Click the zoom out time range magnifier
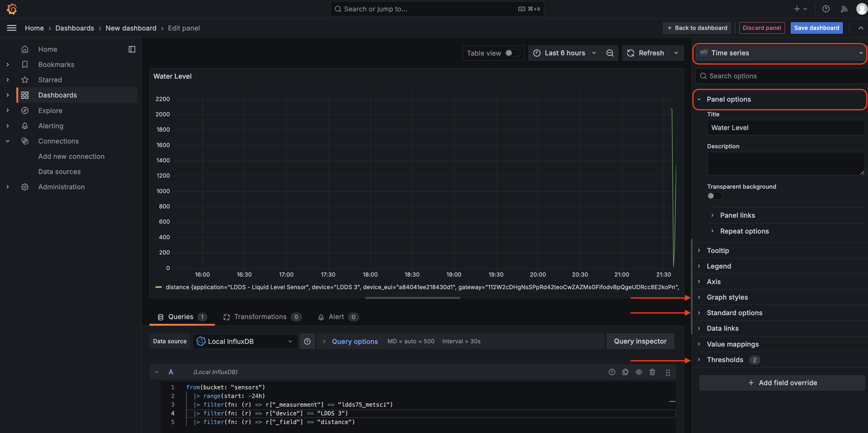 pos(610,53)
